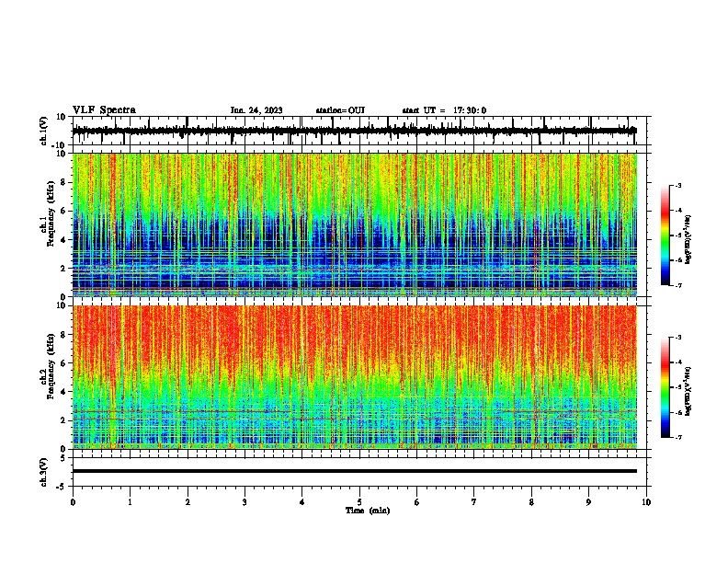728x563 pixels.
Task: Click the "station=OUI" header text
Action: pos(340,110)
